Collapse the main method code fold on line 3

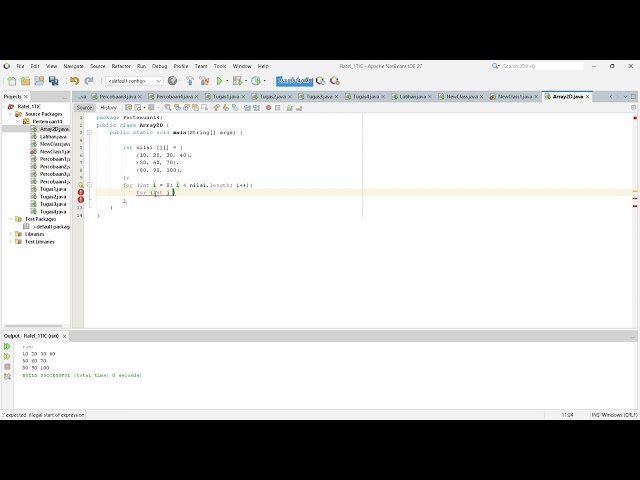[x=89, y=133]
